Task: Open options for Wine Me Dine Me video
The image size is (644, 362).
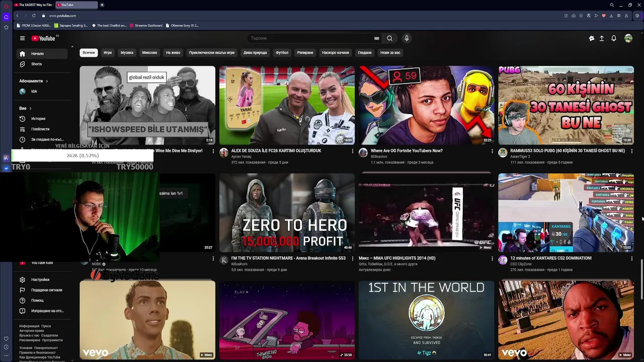Action: 213,151
